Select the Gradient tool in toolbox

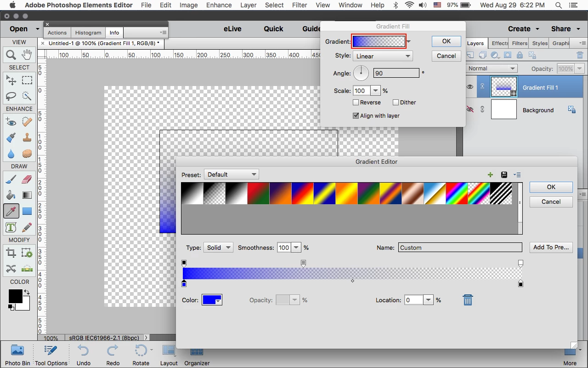27,195
